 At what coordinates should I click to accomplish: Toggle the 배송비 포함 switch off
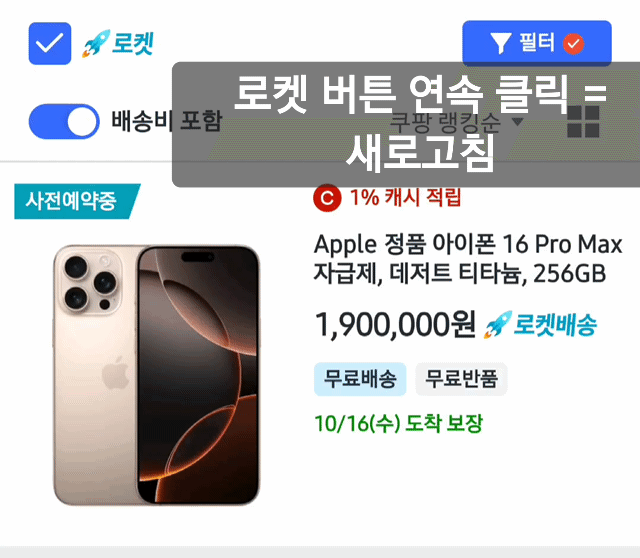pyautogui.click(x=64, y=122)
